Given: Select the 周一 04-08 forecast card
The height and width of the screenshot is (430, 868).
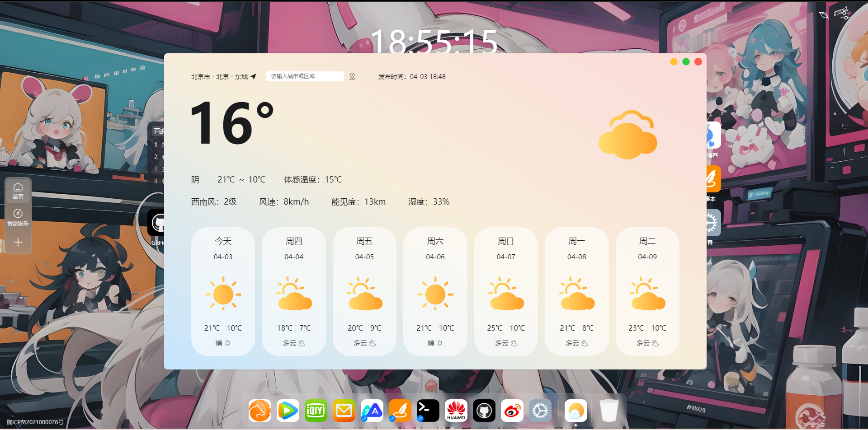Looking at the screenshot, I should [x=577, y=291].
